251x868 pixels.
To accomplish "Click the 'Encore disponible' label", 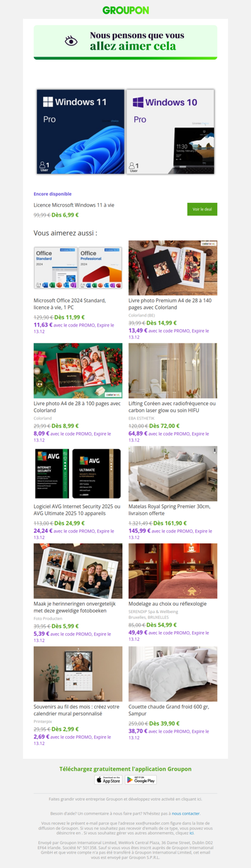I will (53, 194).
